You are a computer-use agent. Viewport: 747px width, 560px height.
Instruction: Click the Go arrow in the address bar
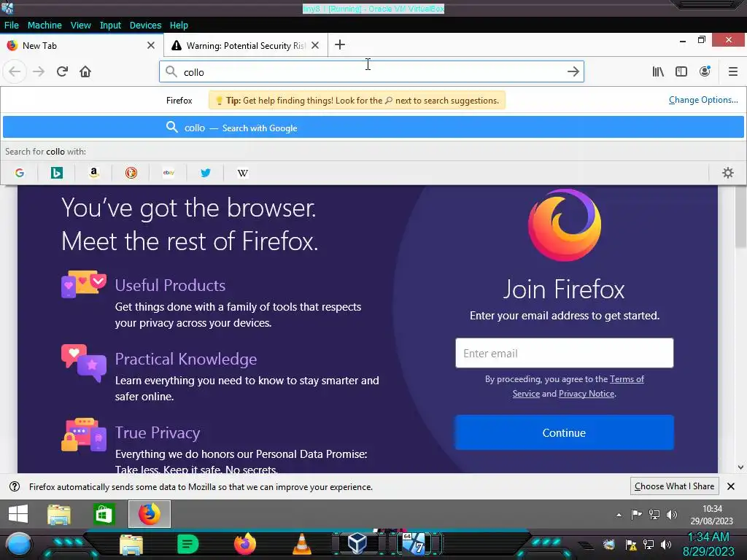(573, 72)
